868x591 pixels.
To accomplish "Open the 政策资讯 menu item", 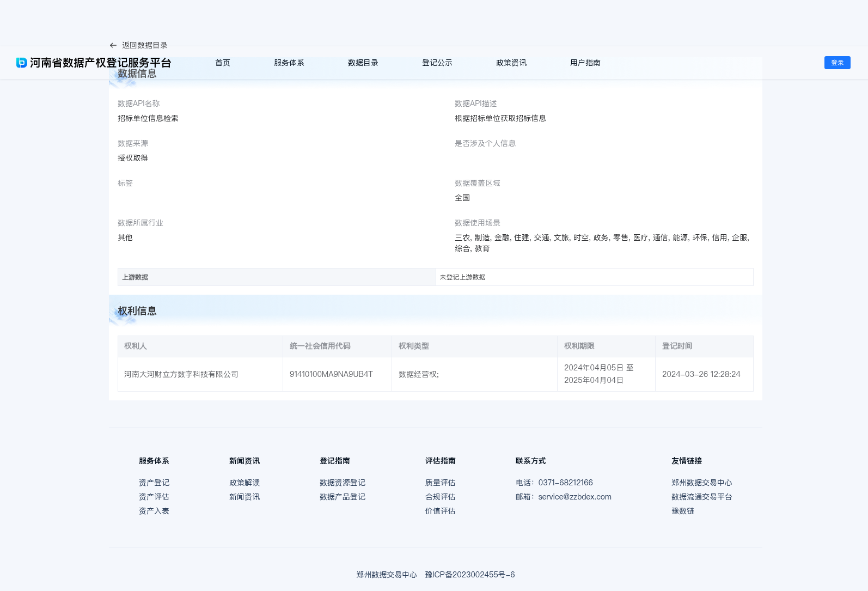I will coord(511,63).
